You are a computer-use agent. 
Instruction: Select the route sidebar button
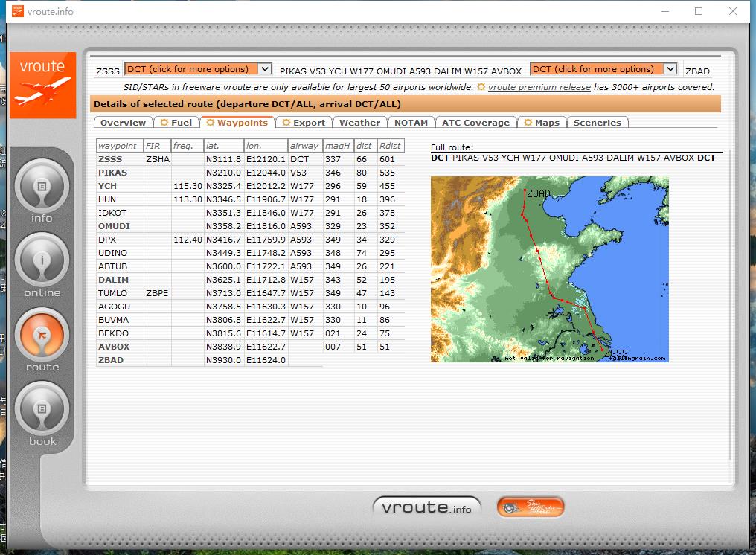click(x=42, y=336)
